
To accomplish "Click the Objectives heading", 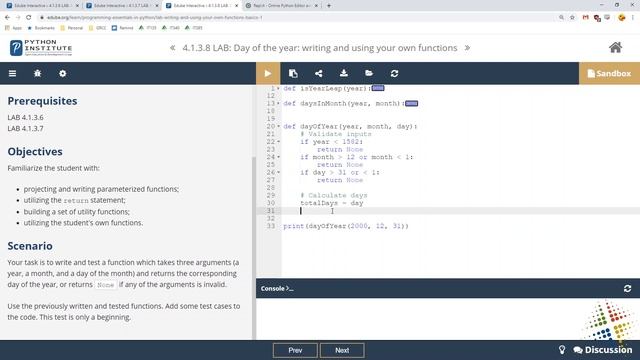I will point(35,152).
